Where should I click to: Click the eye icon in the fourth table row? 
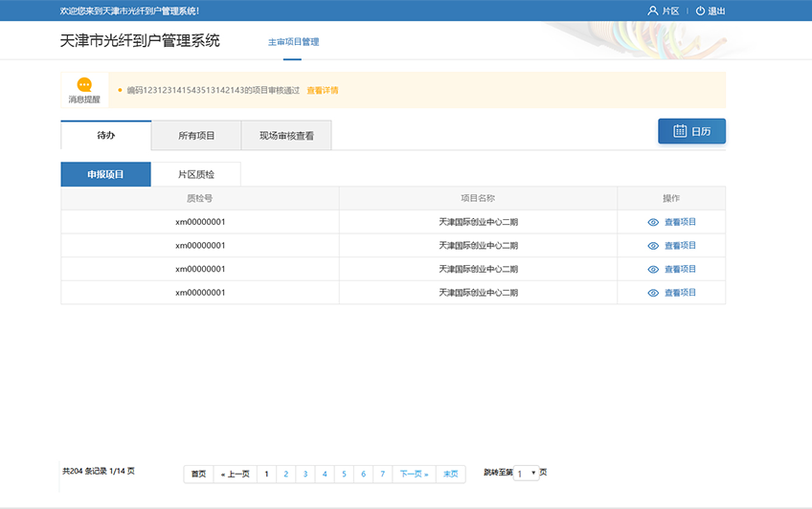pyautogui.click(x=653, y=293)
